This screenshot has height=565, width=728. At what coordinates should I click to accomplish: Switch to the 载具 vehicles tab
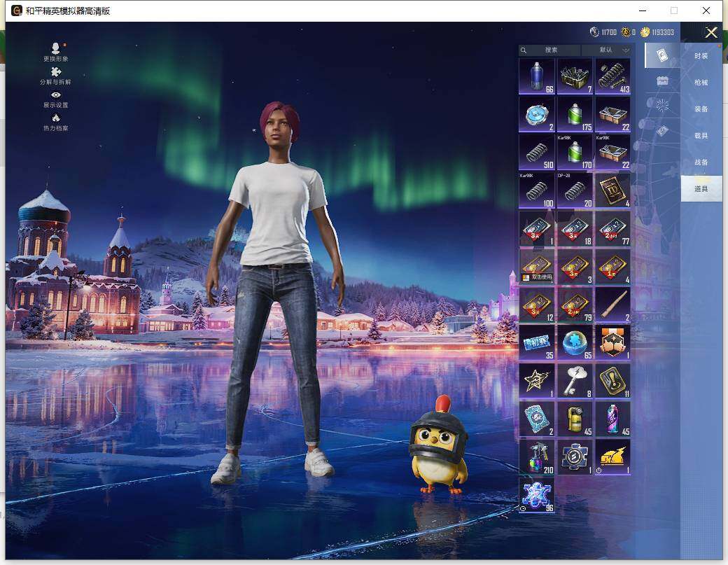pyautogui.click(x=701, y=136)
